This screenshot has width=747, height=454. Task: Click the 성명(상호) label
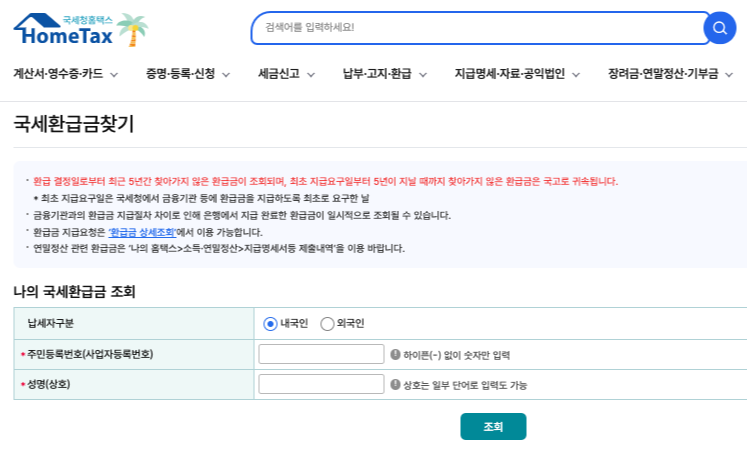[x=49, y=384]
